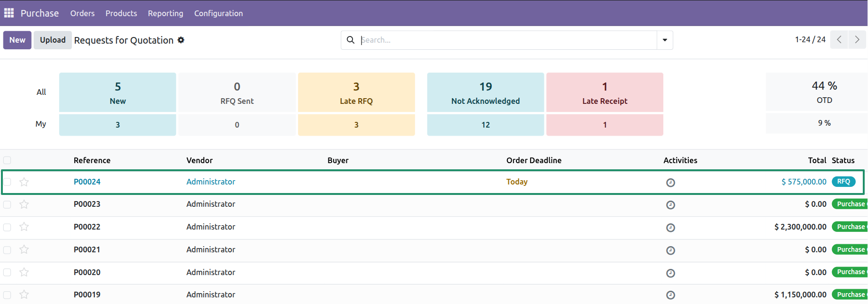
Task: Select the P00020 row checkbox
Action: (7, 272)
